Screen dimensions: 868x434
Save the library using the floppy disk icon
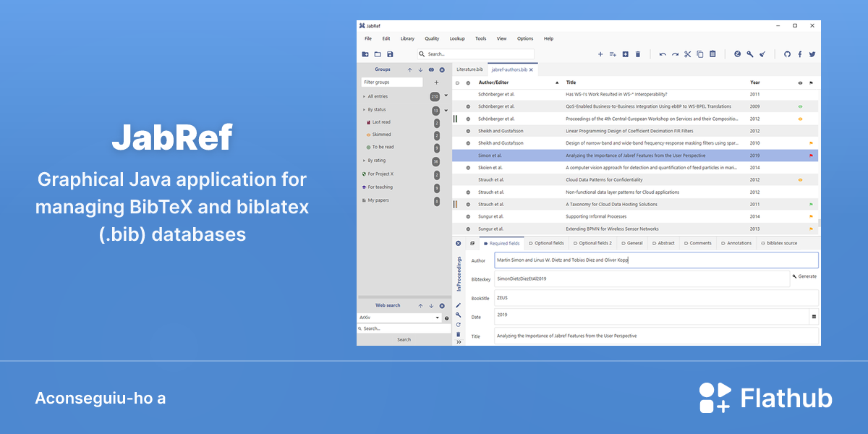click(x=390, y=54)
